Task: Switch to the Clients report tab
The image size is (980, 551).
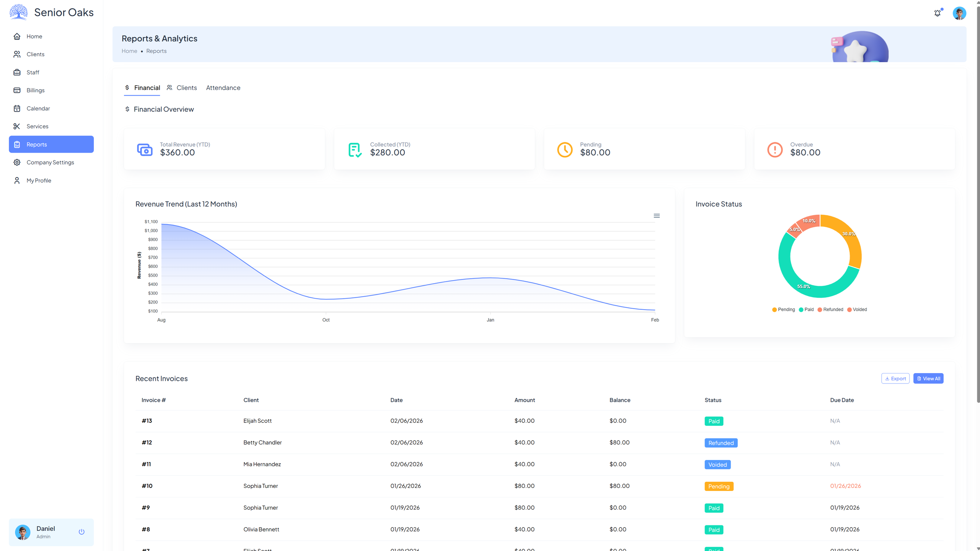Action: click(x=182, y=88)
